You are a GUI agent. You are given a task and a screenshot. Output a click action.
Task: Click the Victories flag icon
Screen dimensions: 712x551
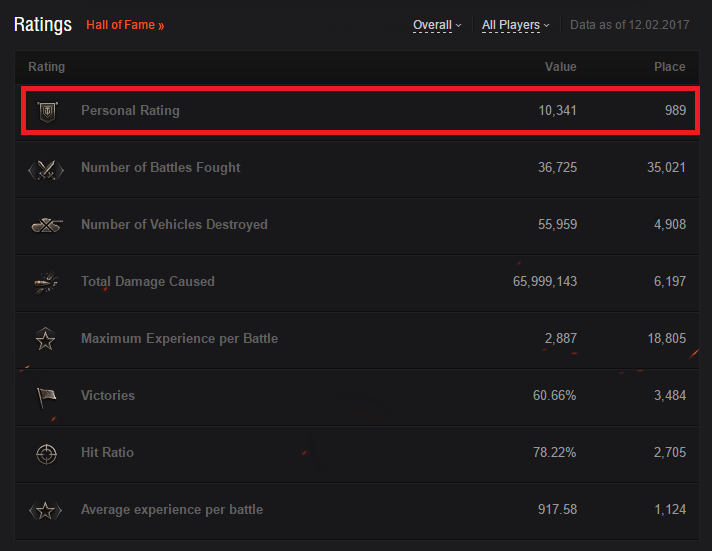pos(46,397)
